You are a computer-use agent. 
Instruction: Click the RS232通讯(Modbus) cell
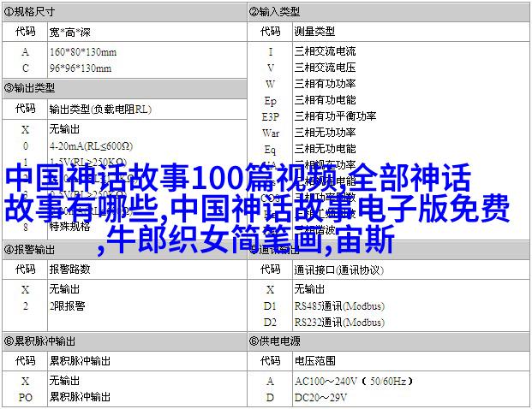pyautogui.click(x=339, y=322)
